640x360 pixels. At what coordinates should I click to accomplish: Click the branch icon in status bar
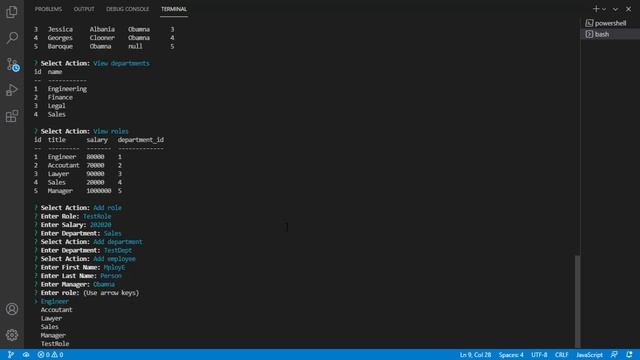click(11, 355)
